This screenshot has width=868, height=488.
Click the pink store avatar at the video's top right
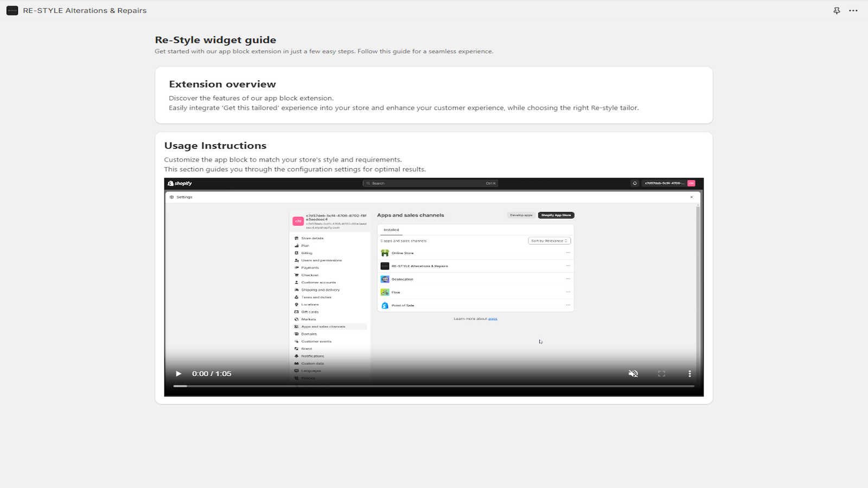[x=691, y=183]
